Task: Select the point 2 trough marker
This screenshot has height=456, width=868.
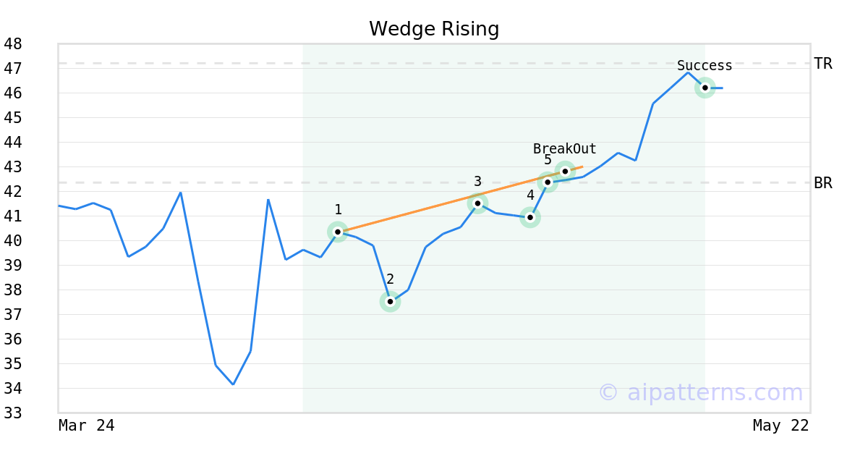Action: coord(390,301)
